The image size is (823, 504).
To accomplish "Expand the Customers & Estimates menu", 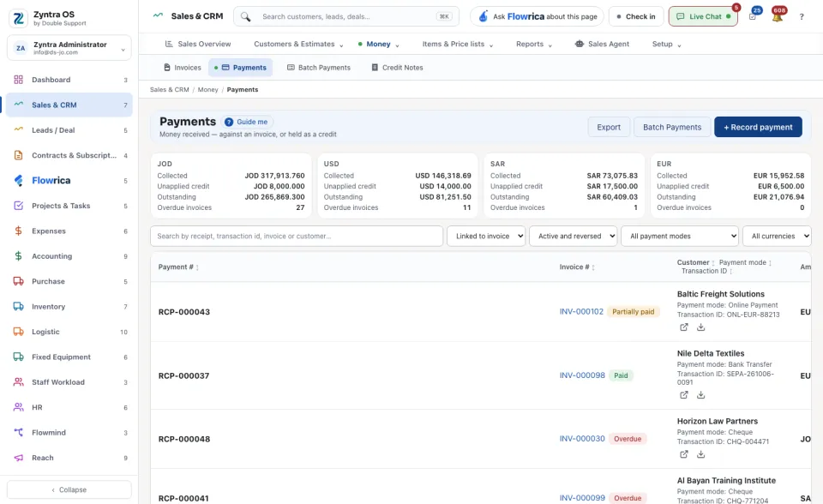I will 298,44.
